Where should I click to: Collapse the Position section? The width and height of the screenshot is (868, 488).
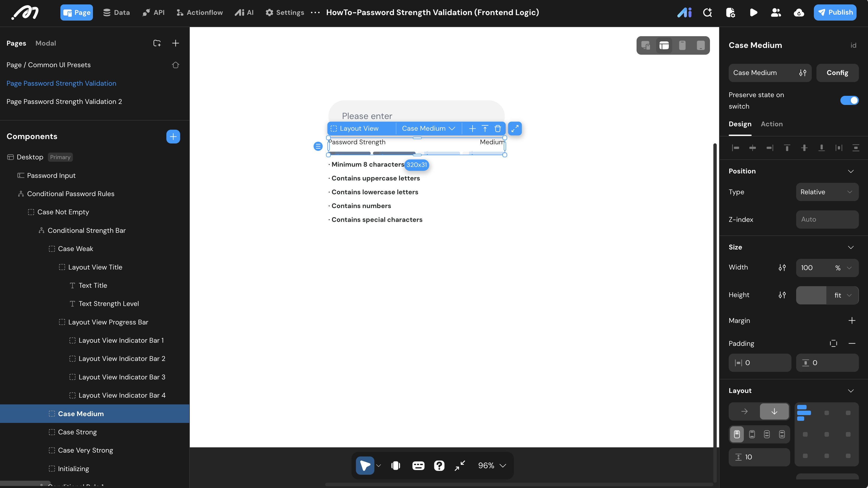[x=851, y=171]
